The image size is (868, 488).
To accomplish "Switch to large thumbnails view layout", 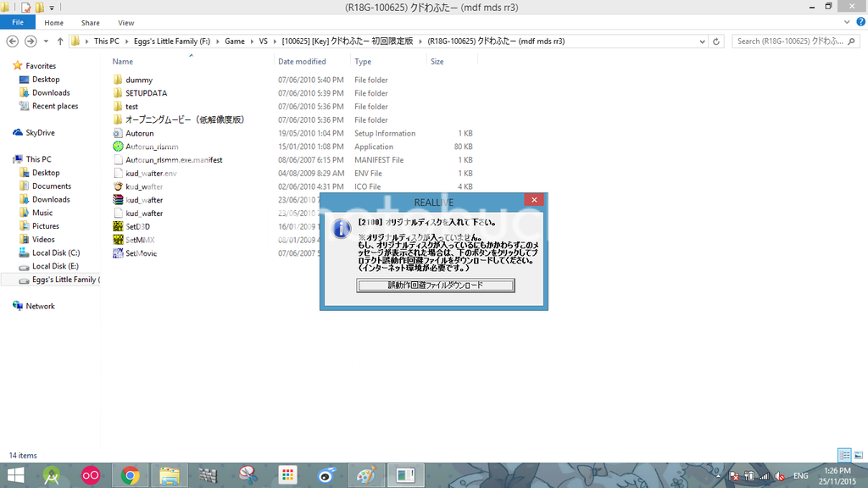I will pos(857,455).
